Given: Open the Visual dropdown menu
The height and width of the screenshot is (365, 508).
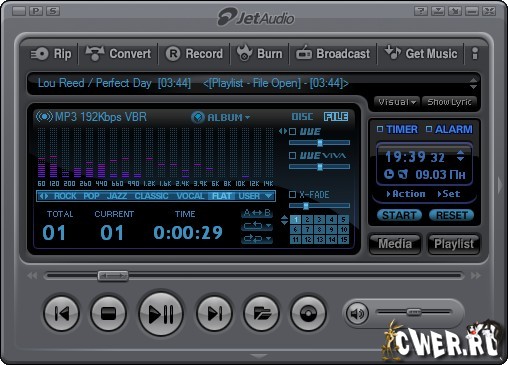Looking at the screenshot, I should (397, 102).
